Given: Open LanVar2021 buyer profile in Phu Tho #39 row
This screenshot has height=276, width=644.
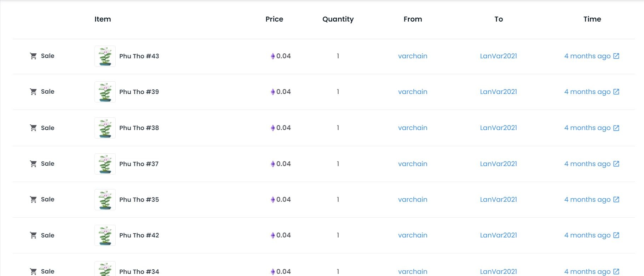Looking at the screenshot, I should [x=498, y=92].
